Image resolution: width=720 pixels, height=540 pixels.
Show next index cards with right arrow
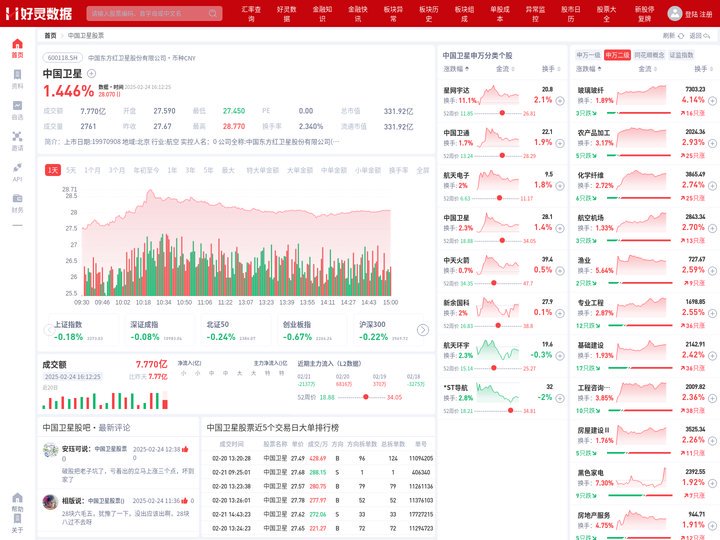tap(423, 330)
